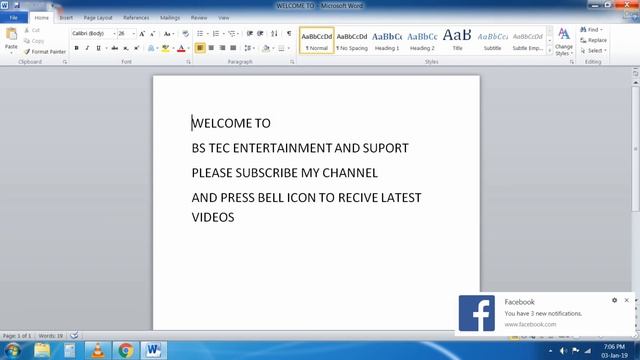Expand the Font dialog launcher
640x360 pixels.
tap(189, 62)
